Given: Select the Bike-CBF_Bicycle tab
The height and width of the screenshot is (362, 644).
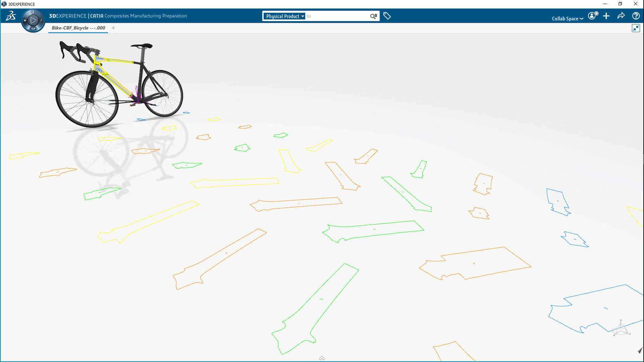Looking at the screenshot, I should pyautogui.click(x=78, y=28).
